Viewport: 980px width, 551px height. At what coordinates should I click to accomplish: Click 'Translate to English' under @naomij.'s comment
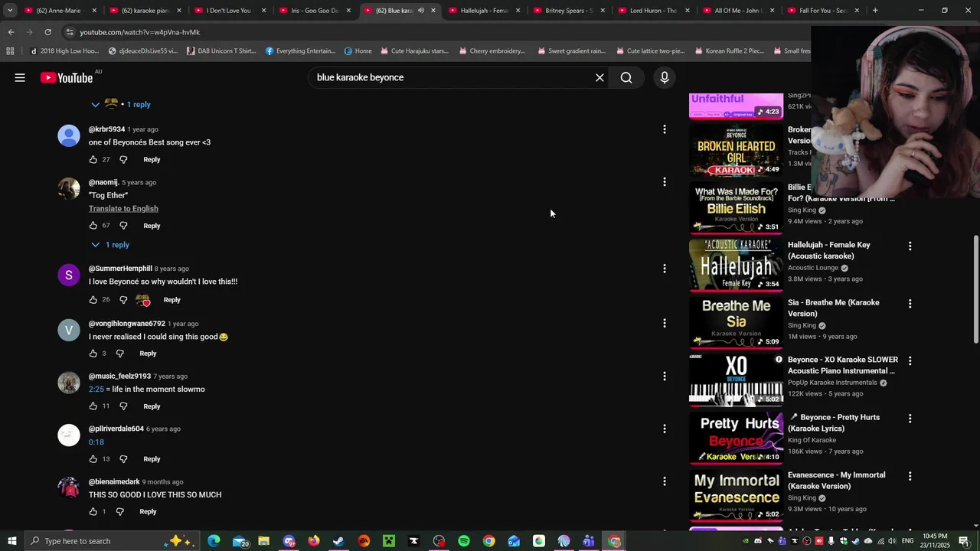pyautogui.click(x=123, y=208)
